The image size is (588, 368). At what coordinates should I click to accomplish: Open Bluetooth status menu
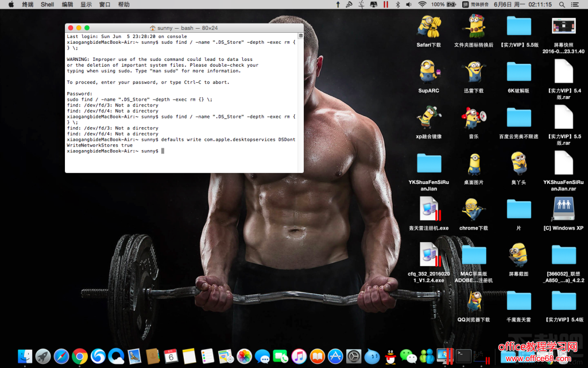(x=398, y=5)
